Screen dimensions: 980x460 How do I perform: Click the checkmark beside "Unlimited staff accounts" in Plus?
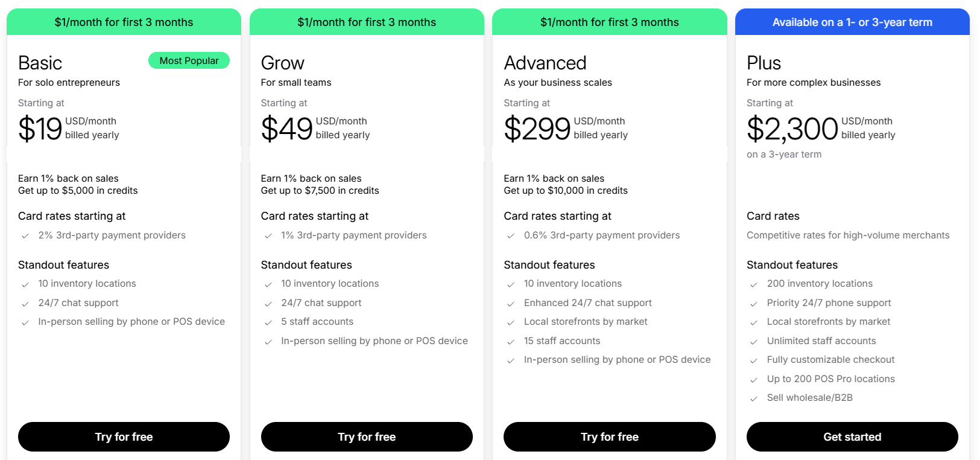754,340
